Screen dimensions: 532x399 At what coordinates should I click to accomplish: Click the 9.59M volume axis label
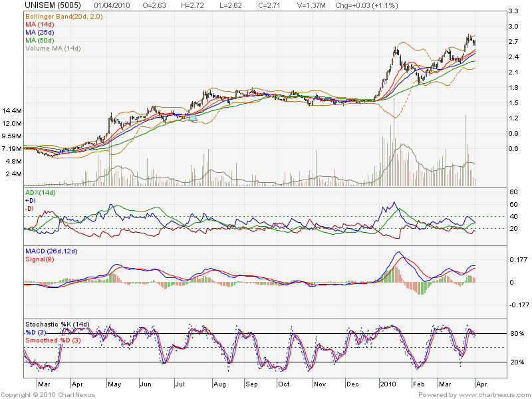tap(12, 136)
